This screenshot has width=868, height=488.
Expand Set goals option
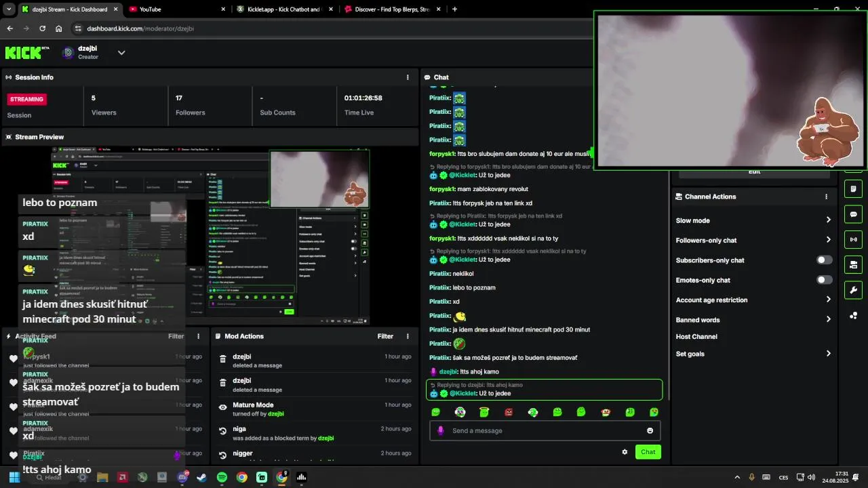point(753,354)
